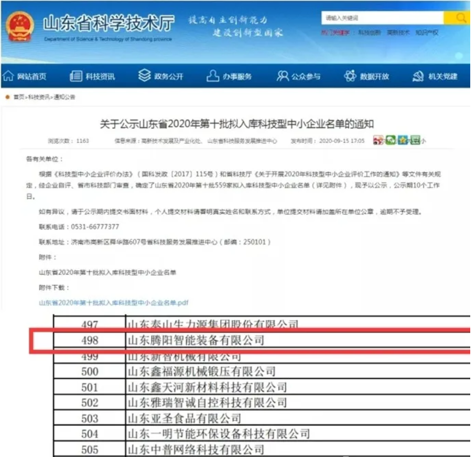Select row number 500 in the table
The image size is (476, 457).
coord(90,372)
